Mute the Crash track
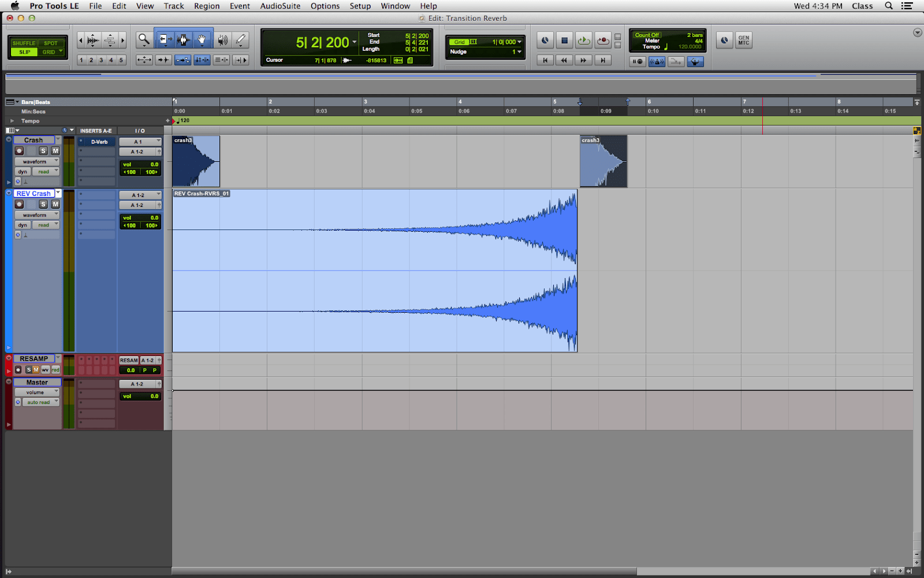The width and height of the screenshot is (924, 578). 55,151
